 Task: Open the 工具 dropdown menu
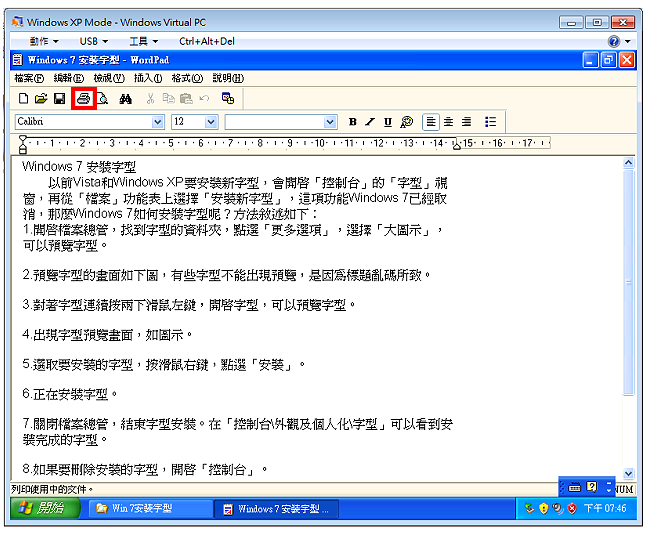coord(143,41)
